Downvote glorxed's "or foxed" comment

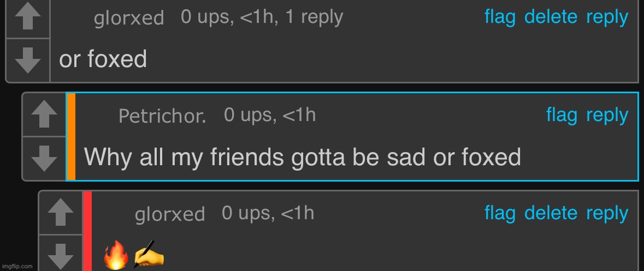click(28, 61)
